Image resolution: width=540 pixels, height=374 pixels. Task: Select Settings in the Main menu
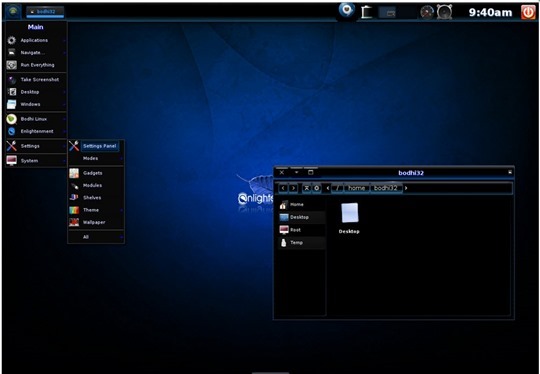tap(36, 146)
